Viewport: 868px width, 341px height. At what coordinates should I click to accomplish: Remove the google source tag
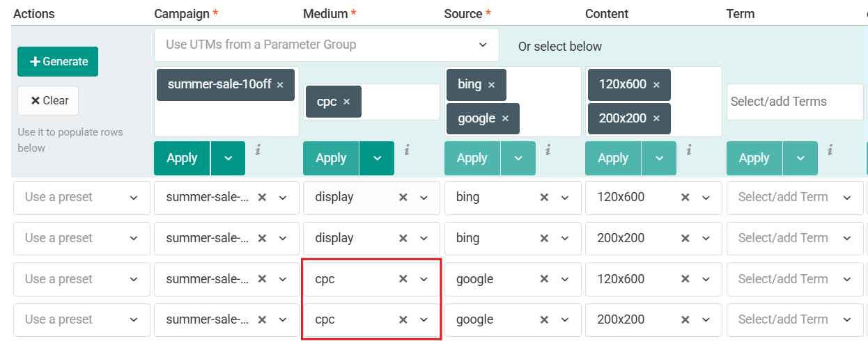[505, 118]
